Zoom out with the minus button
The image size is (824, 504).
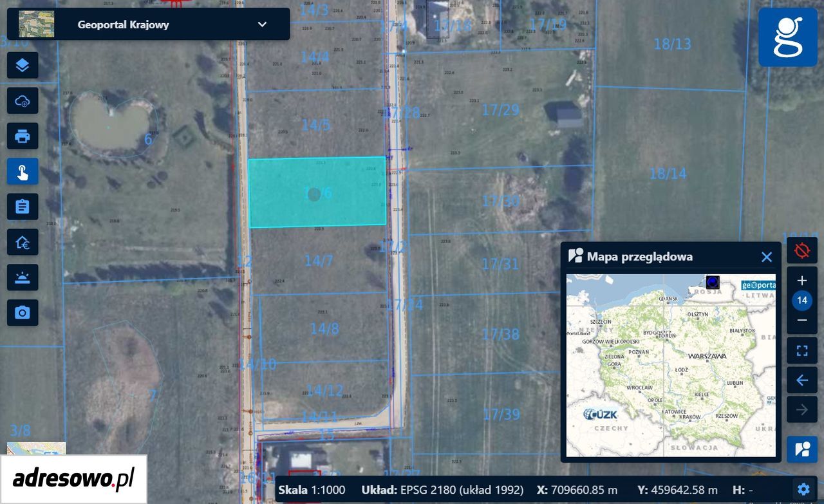click(x=802, y=320)
